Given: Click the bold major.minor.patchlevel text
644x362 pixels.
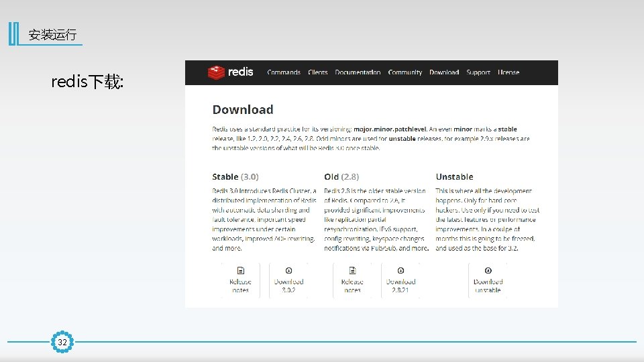Looking at the screenshot, I should (x=390, y=129).
